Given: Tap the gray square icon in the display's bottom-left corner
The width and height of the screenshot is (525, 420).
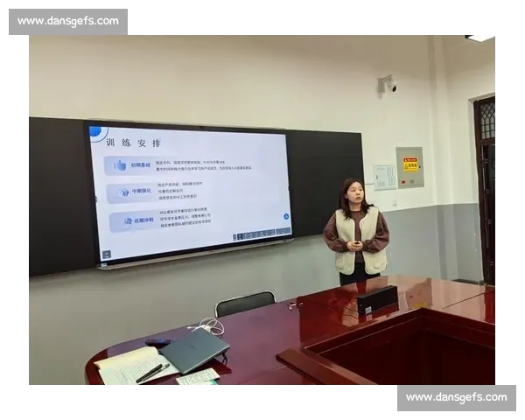Looking at the screenshot, I should coord(107,255).
